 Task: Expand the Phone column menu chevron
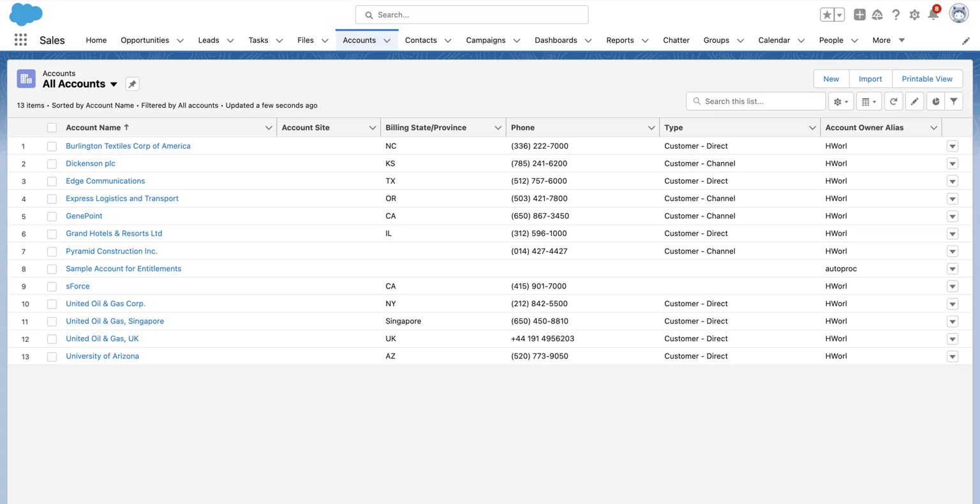click(x=651, y=128)
